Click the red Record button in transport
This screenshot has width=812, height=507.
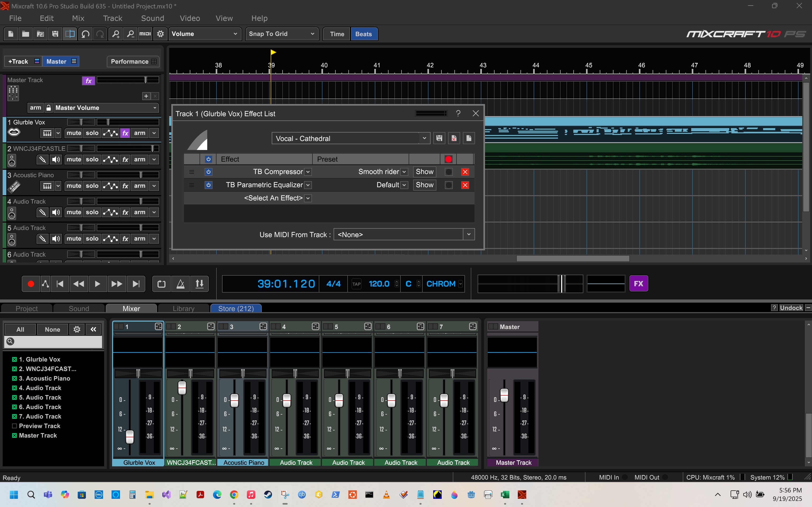click(31, 284)
